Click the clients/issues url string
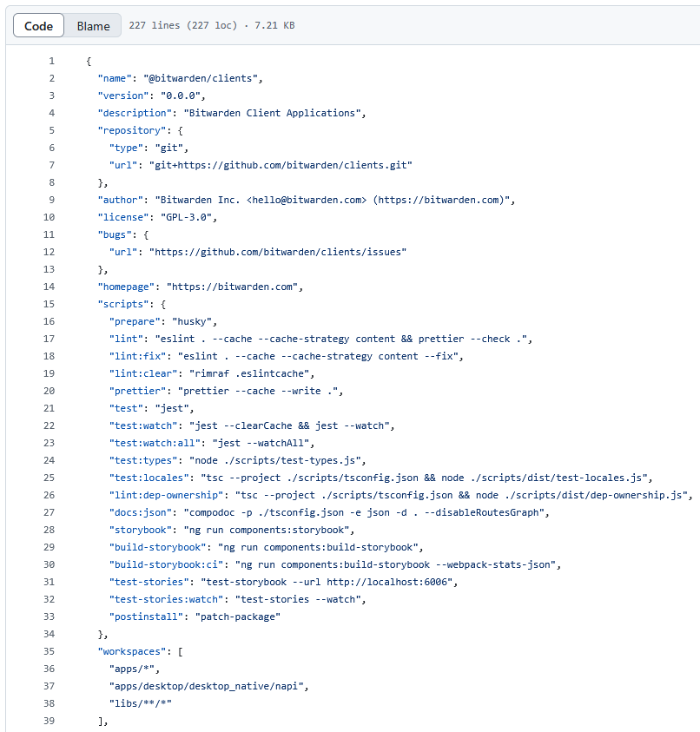 coord(278,252)
